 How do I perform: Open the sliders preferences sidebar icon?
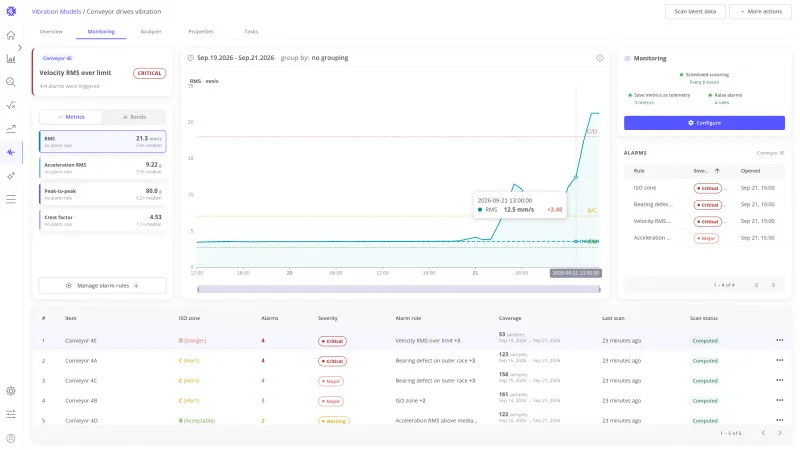click(x=11, y=414)
